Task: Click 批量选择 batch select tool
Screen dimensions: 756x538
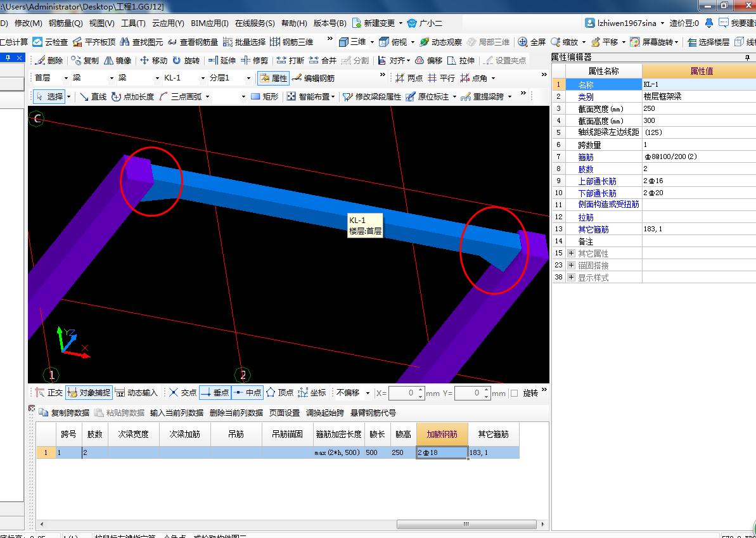Action: pyautogui.click(x=244, y=42)
